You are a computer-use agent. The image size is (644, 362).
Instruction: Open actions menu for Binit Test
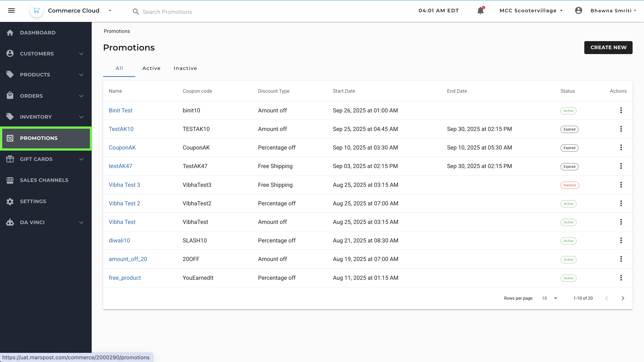pyautogui.click(x=621, y=110)
